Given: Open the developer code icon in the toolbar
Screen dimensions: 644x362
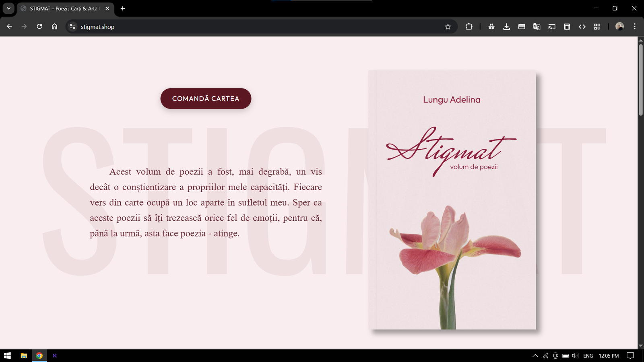Looking at the screenshot, I should (x=582, y=27).
